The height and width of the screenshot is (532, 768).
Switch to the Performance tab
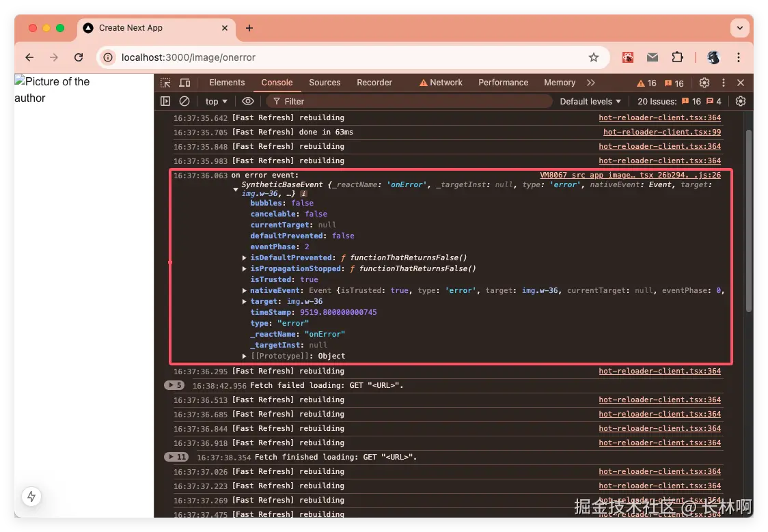pyautogui.click(x=503, y=83)
